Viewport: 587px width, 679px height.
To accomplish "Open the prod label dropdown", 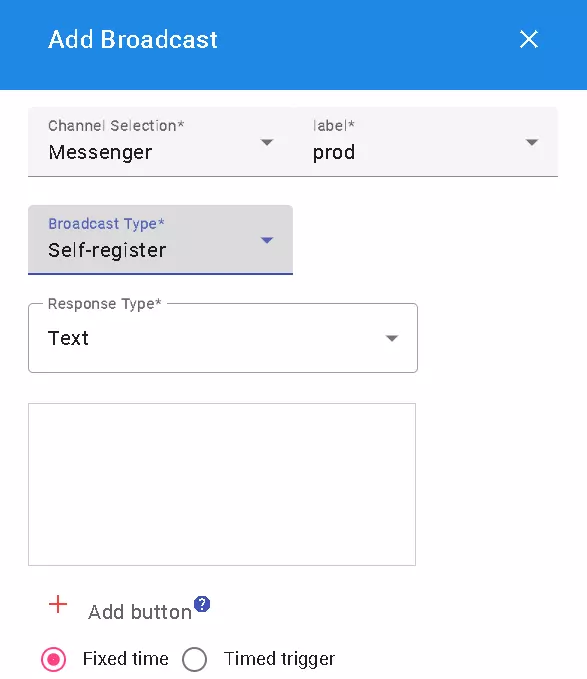I will [x=426, y=142].
